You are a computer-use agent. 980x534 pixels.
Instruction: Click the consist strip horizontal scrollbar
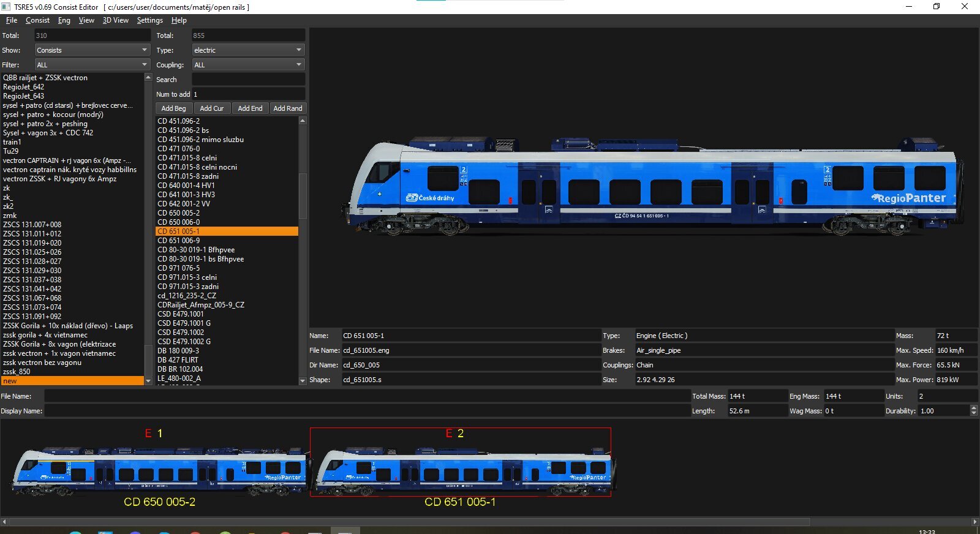(x=409, y=522)
